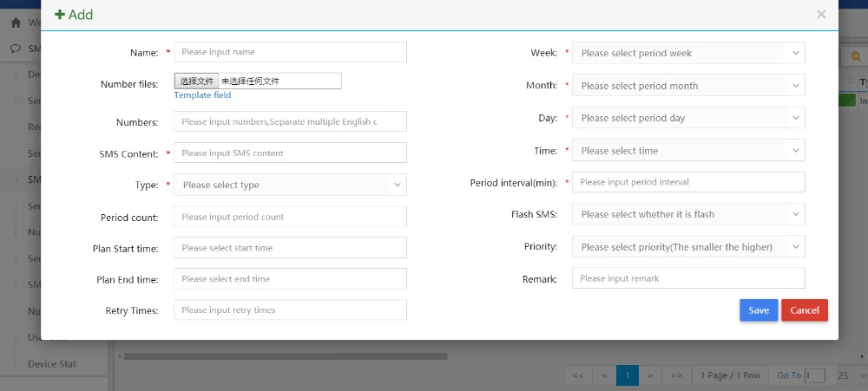The image size is (868, 391).
Task: Click the home icon in the sidebar
Action: point(16,23)
